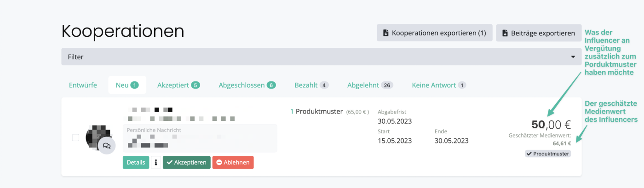Open the Abgeschlossen tab
Viewport: 644px width, 188px height.
(x=247, y=85)
